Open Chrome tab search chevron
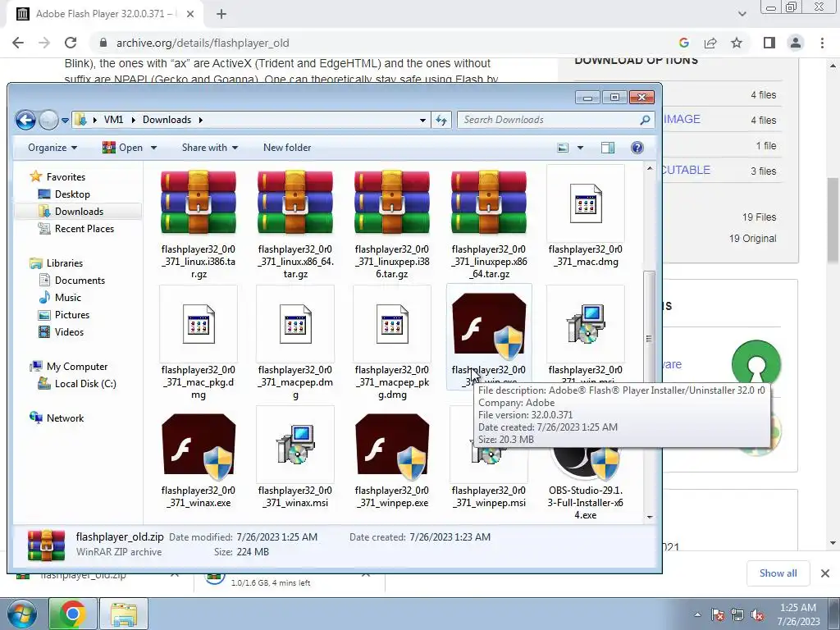This screenshot has width=840, height=630. click(742, 14)
